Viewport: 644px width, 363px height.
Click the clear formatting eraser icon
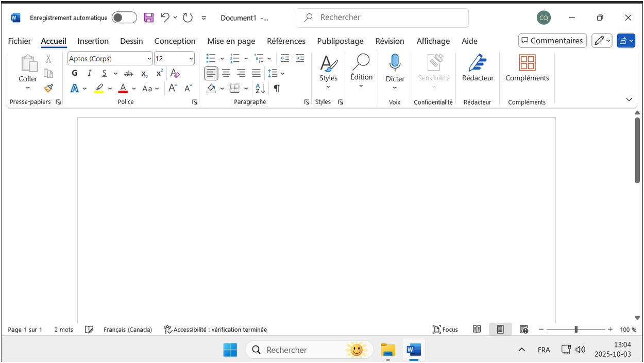(175, 74)
